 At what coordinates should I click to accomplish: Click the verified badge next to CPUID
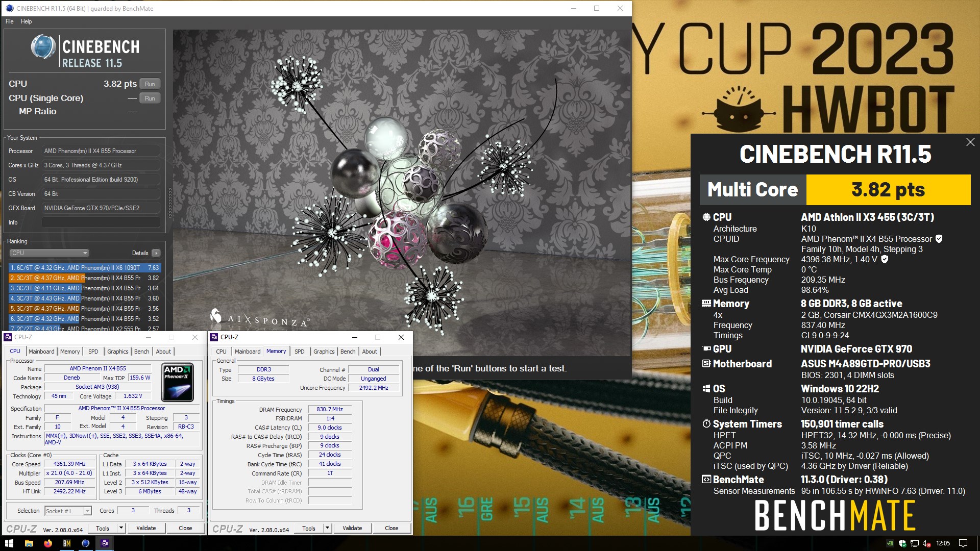[939, 239]
